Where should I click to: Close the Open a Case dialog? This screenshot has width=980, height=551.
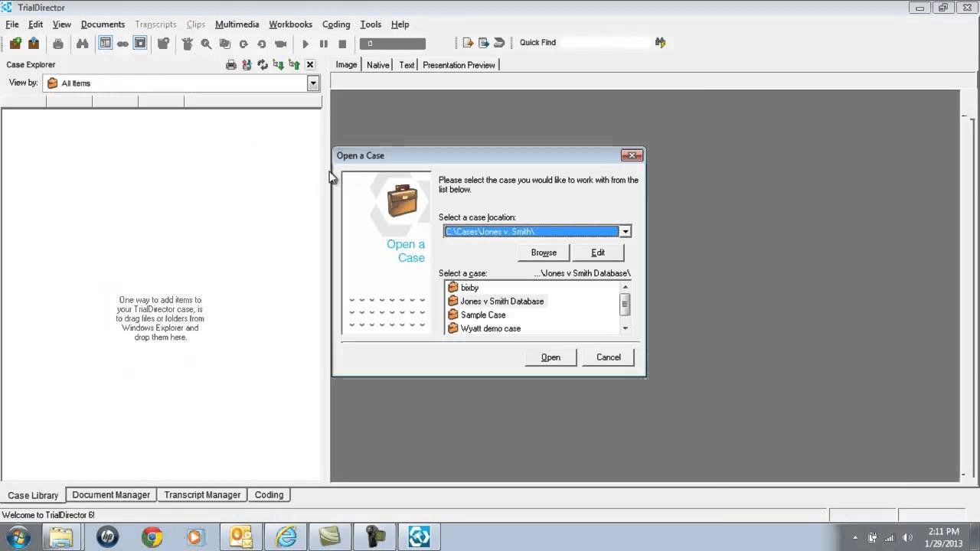[x=632, y=155]
